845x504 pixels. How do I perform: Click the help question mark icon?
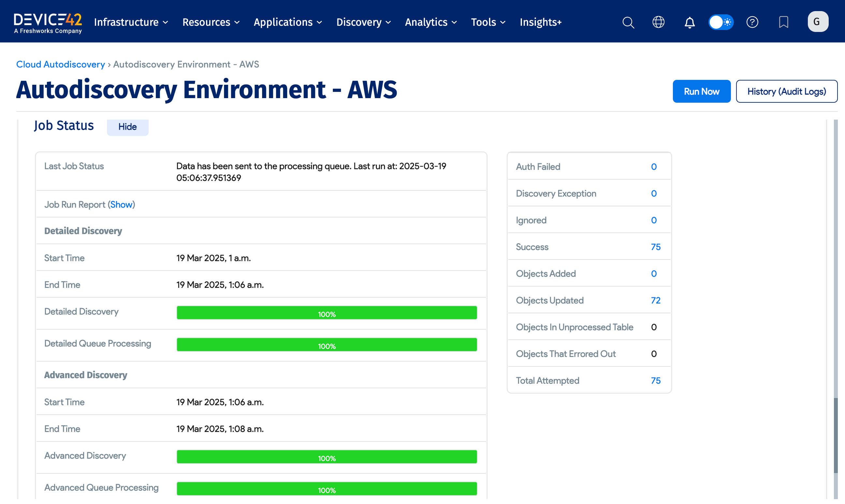point(752,22)
